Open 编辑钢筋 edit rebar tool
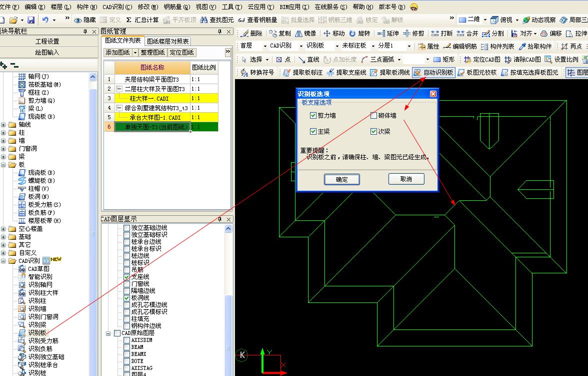Image resolution: width=588 pixels, height=376 pixels. pyautogui.click(x=460, y=46)
